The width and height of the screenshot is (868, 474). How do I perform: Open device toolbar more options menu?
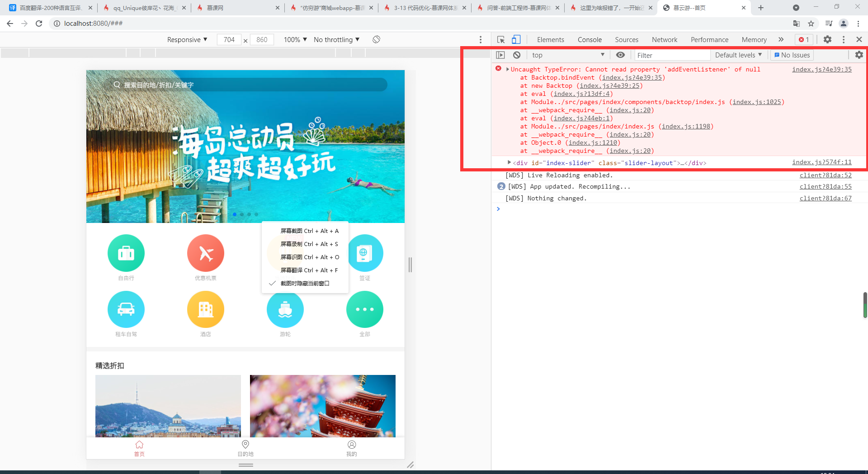tap(481, 40)
